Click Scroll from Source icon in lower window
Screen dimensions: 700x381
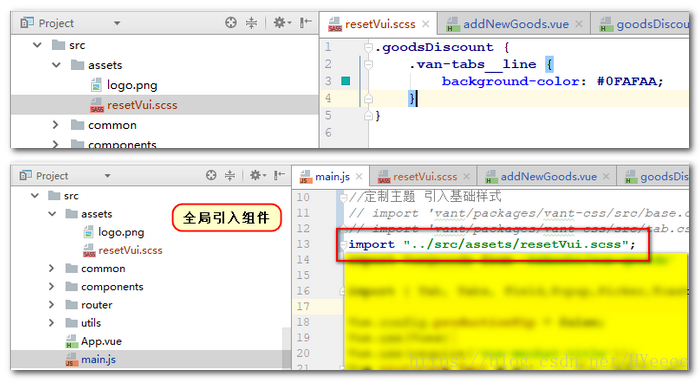(211, 175)
